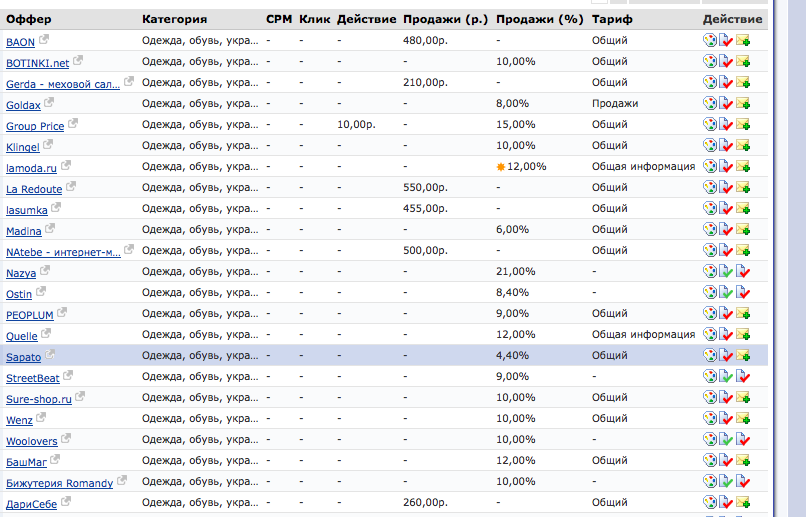Open palette icon in lamoda.ru row
Screen dimensions: 806x517
pyautogui.click(x=710, y=166)
